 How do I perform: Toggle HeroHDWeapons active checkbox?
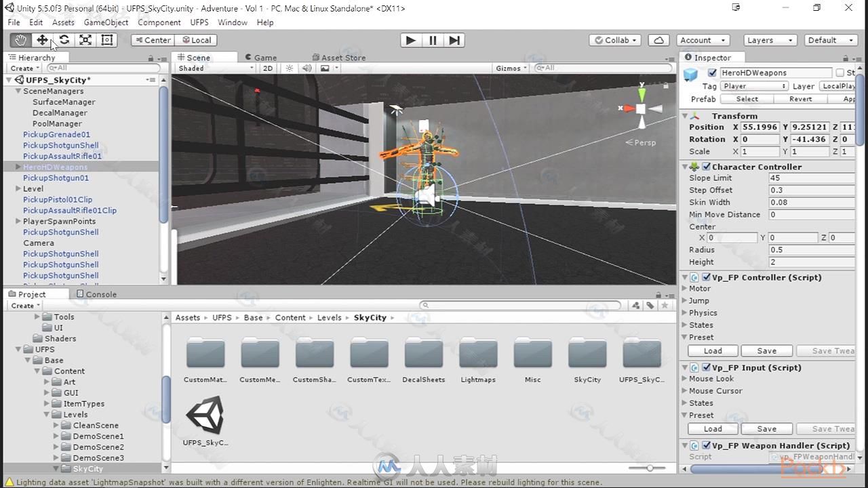(712, 73)
